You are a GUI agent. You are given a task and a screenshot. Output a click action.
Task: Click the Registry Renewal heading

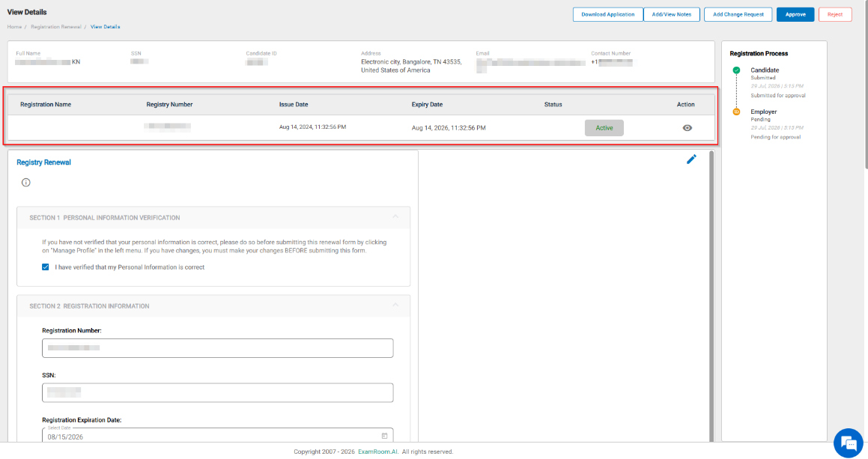tap(43, 162)
